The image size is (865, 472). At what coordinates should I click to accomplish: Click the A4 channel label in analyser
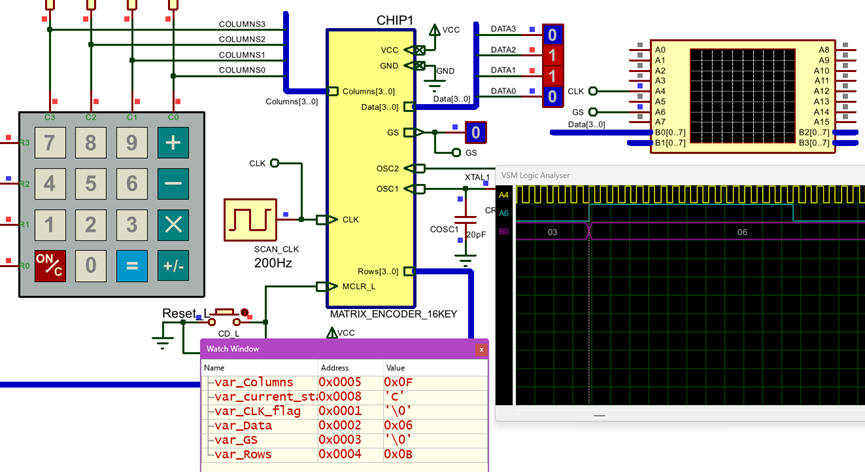click(x=504, y=195)
